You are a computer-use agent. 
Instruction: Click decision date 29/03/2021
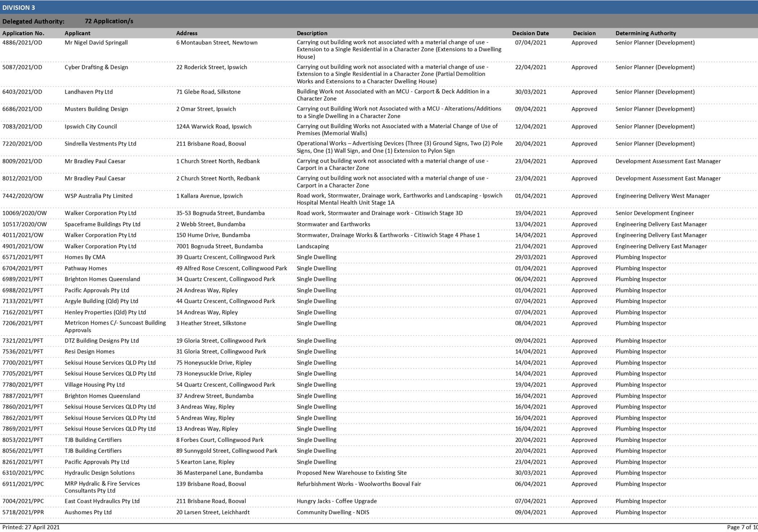click(530, 257)
